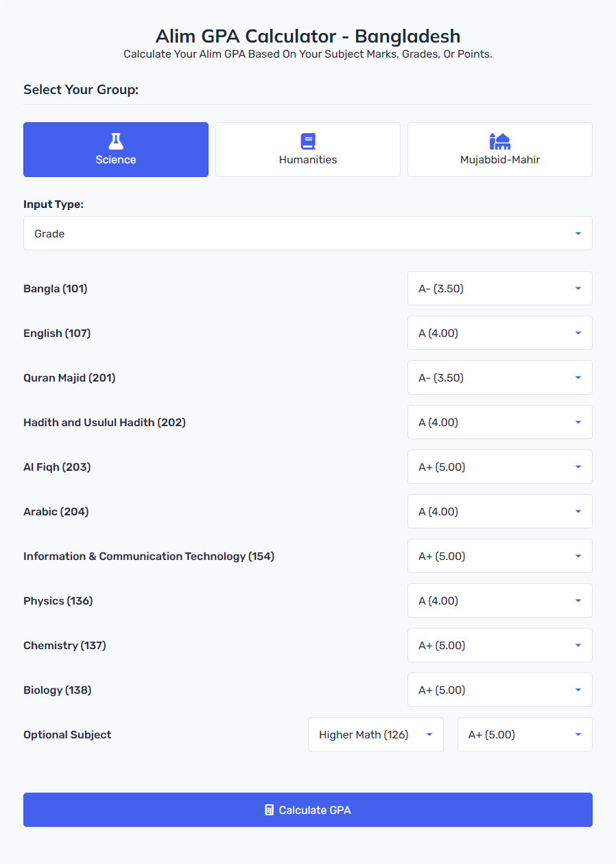Open the Physics (136) grade dropdown
616x864 pixels.
point(500,600)
